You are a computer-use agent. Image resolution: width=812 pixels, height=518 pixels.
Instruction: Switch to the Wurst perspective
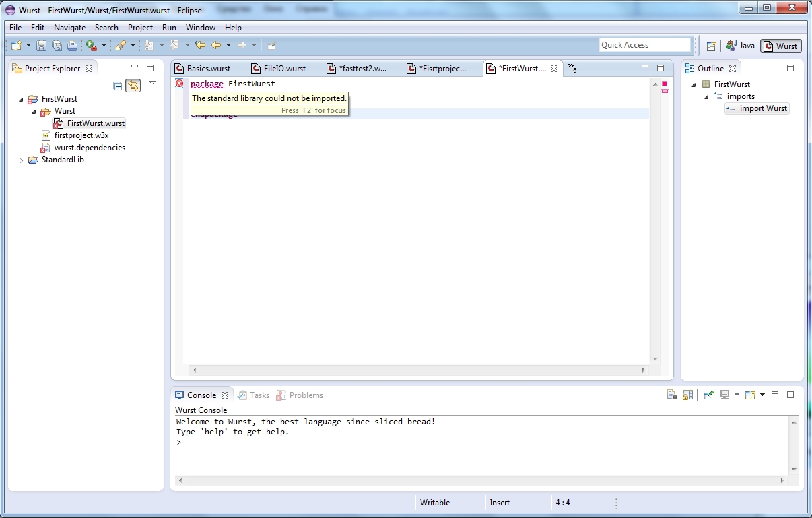pyautogui.click(x=781, y=46)
